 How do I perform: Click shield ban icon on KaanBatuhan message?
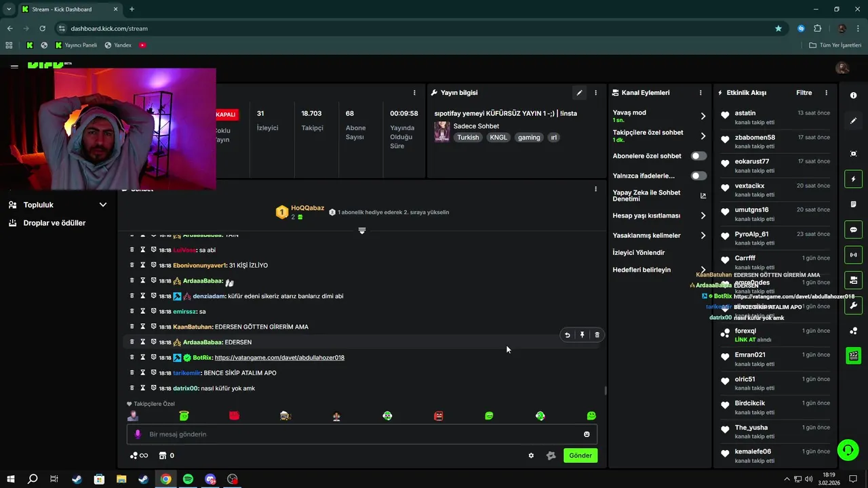[x=153, y=327]
